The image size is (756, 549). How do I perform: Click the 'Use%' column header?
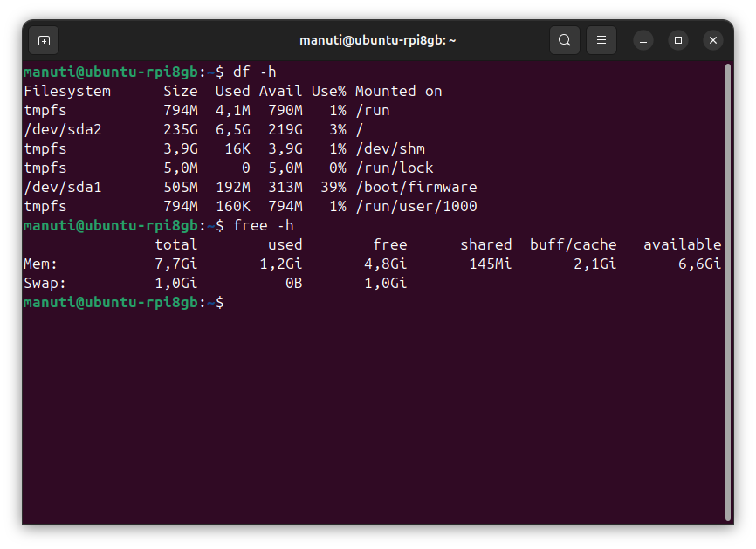click(x=329, y=91)
